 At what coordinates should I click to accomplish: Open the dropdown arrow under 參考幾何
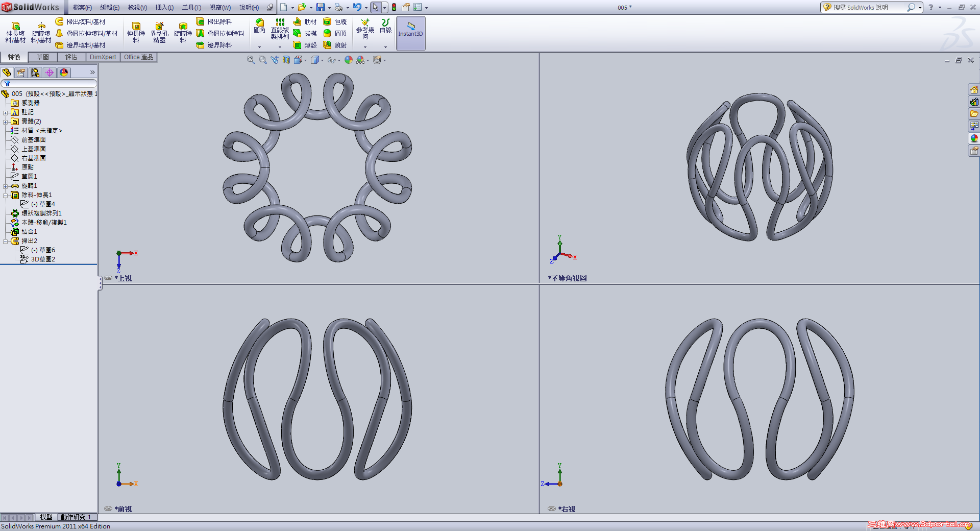365,47
